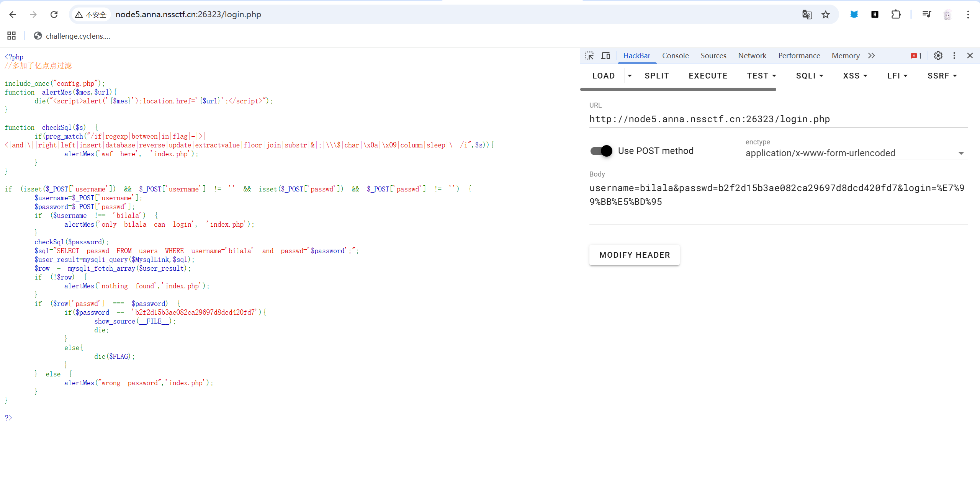Open the Extensions puzzle-piece icon
The image size is (980, 502).
(x=896, y=15)
